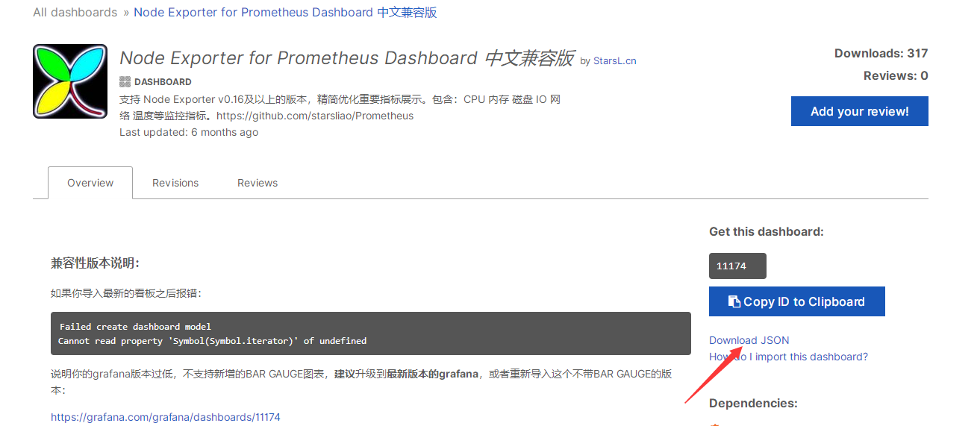The width and height of the screenshot is (980, 426).
Task: Click the Dependencies: heading
Action: click(753, 403)
